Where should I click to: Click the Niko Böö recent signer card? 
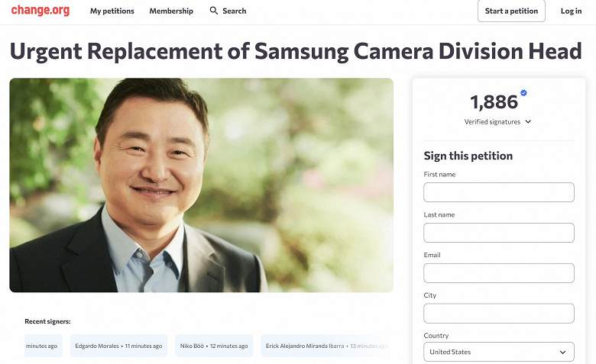coord(214,346)
